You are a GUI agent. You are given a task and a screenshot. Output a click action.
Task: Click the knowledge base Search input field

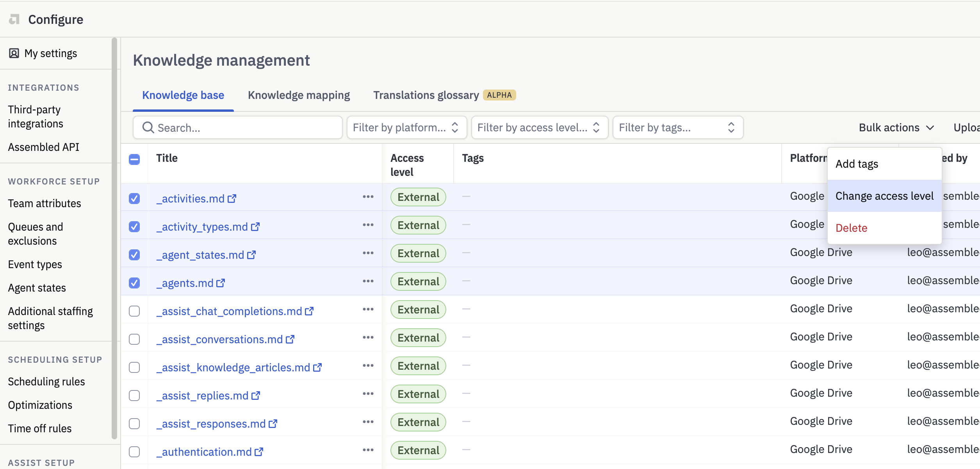coord(238,127)
